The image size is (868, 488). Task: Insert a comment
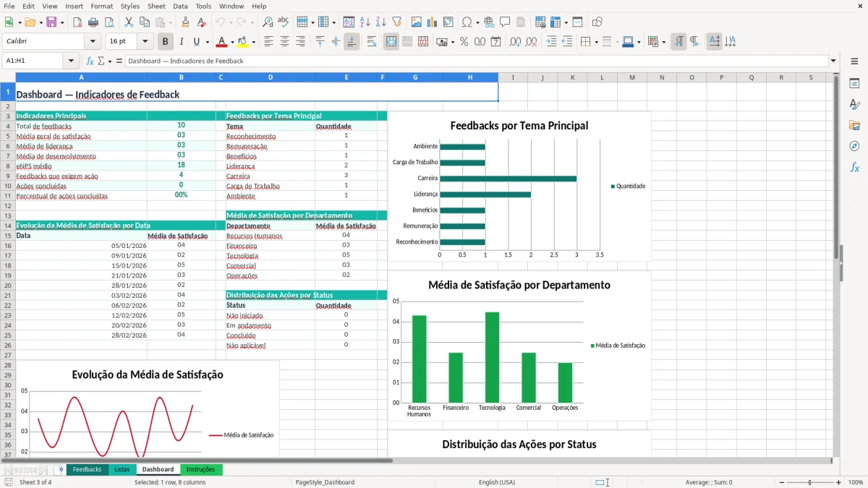(505, 22)
